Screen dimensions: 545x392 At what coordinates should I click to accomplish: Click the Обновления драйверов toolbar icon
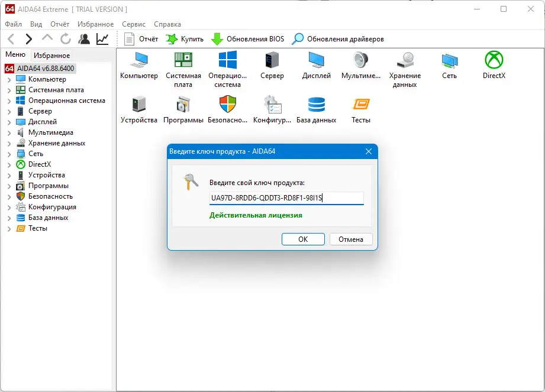pos(296,38)
